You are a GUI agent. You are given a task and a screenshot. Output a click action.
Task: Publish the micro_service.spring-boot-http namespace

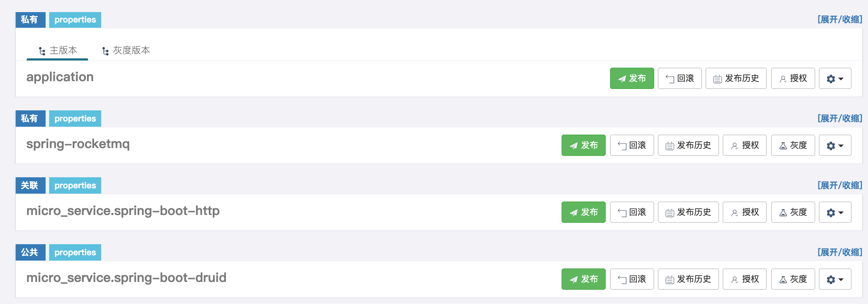(x=583, y=213)
